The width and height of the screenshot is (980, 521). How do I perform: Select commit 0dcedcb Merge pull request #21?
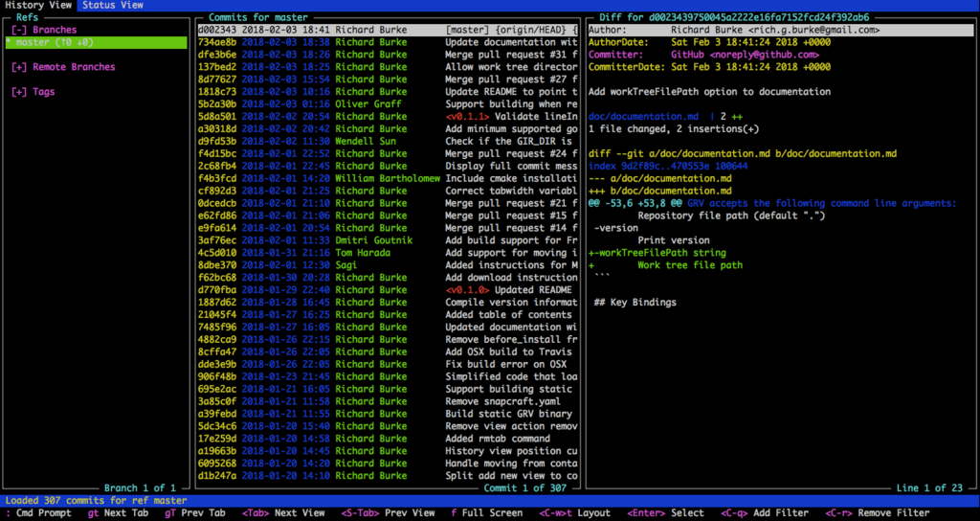(x=389, y=203)
